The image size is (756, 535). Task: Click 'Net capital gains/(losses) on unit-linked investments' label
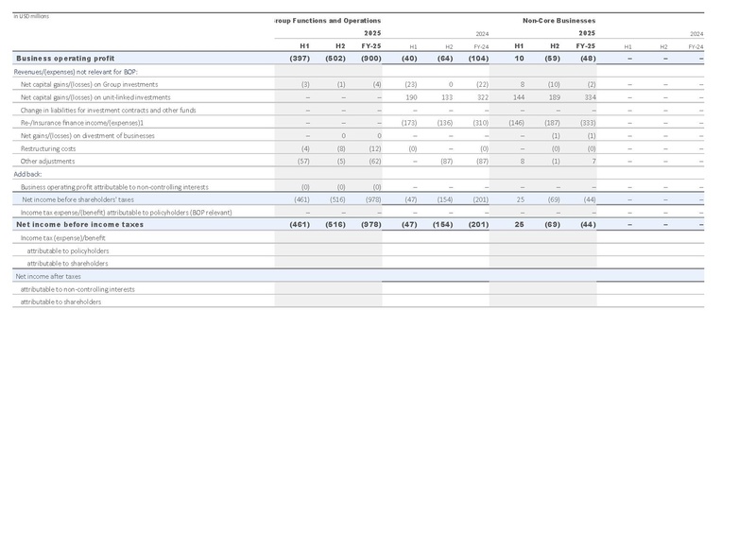[x=95, y=97]
